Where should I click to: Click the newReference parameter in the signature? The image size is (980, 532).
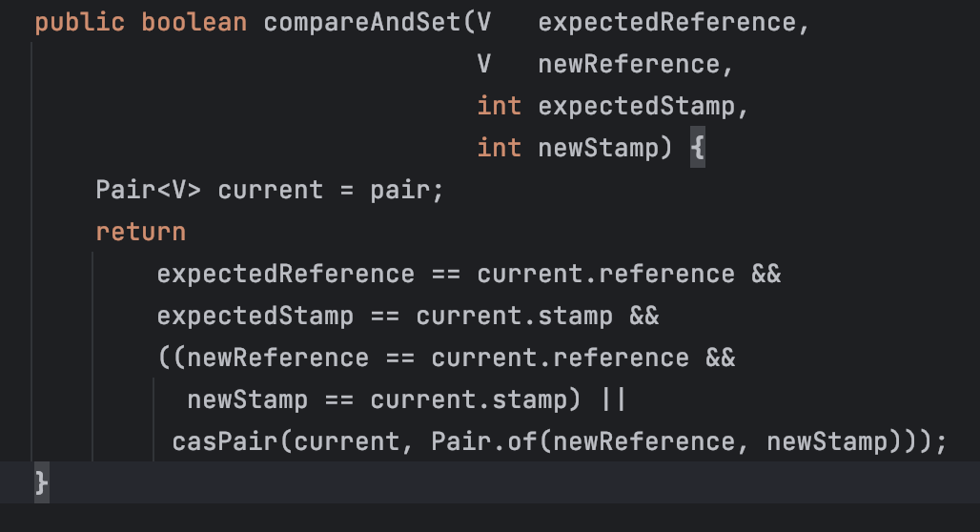click(x=629, y=64)
